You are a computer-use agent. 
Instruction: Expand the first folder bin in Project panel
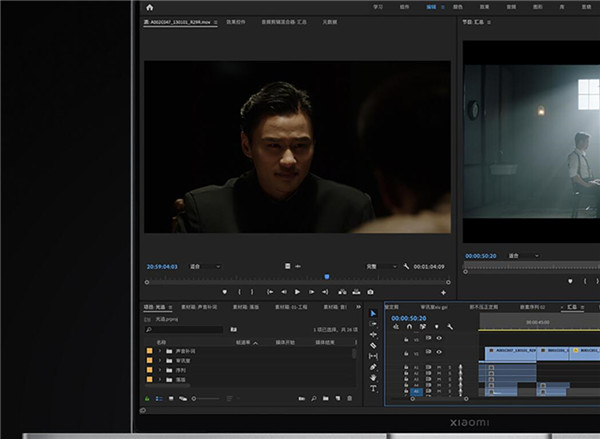pyautogui.click(x=159, y=352)
